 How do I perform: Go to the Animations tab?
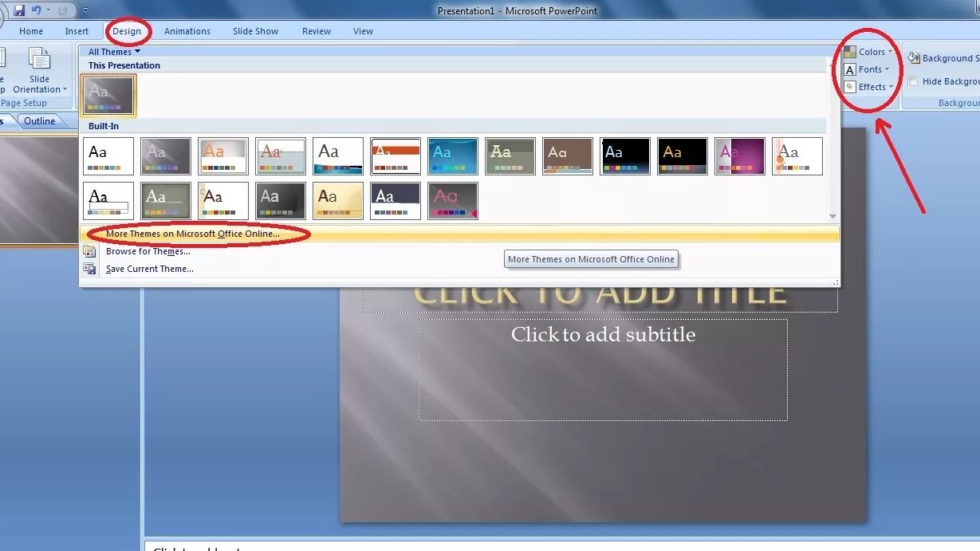coord(187,31)
